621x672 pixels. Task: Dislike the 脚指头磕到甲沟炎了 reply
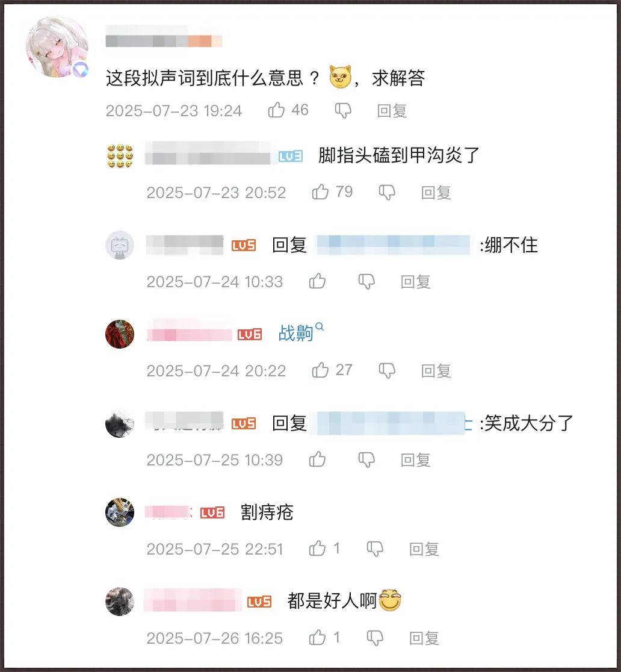tap(387, 193)
